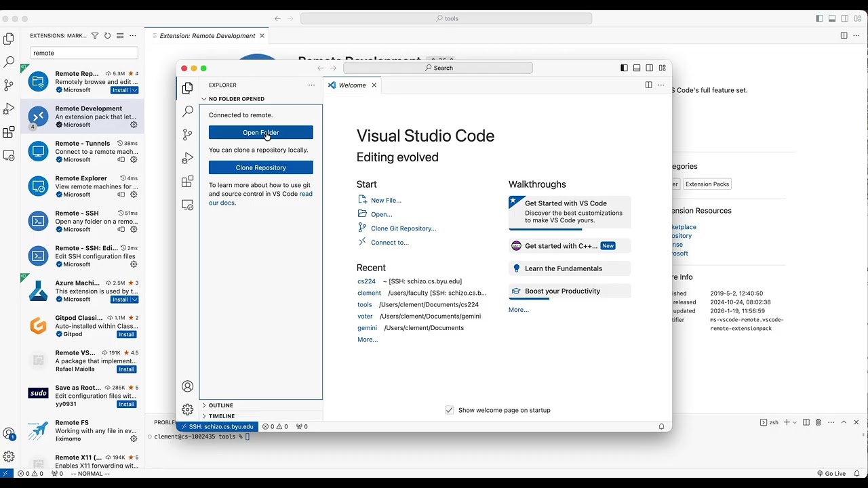Toggle panel in front window title bar
This screenshot has height=488, width=868.
click(x=637, y=68)
